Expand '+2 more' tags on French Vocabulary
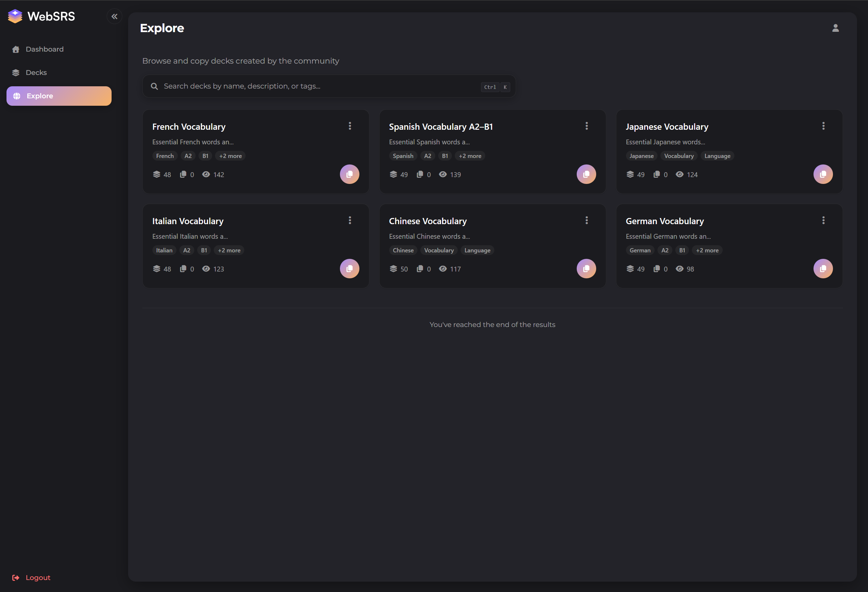Viewport: 868px width, 592px height. pos(230,156)
